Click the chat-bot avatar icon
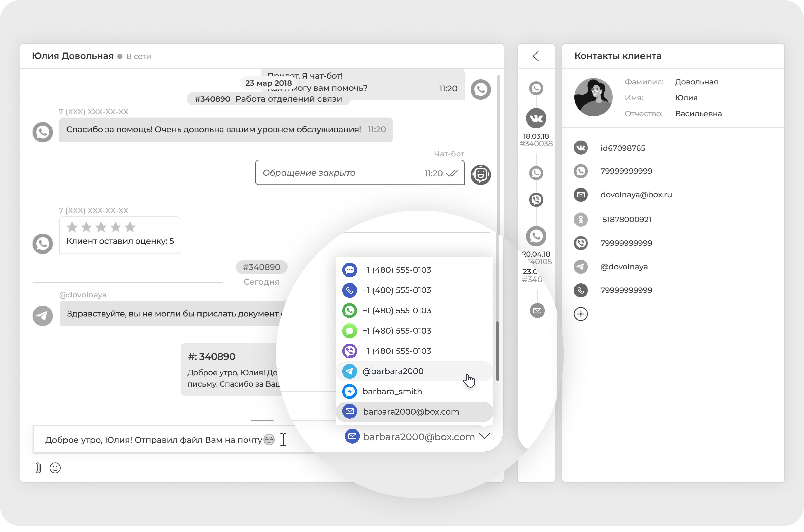Image resolution: width=804 pixels, height=532 pixels. (480, 175)
